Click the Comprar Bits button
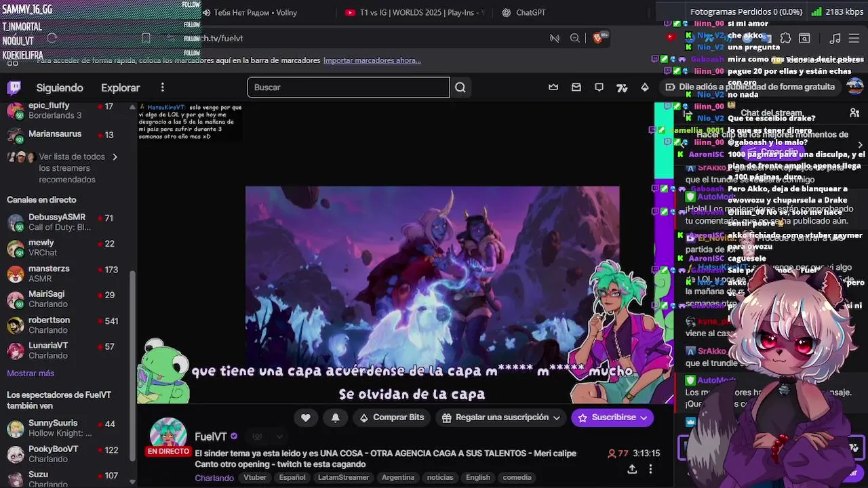Viewport: 868px width, 488px height. coord(392,418)
